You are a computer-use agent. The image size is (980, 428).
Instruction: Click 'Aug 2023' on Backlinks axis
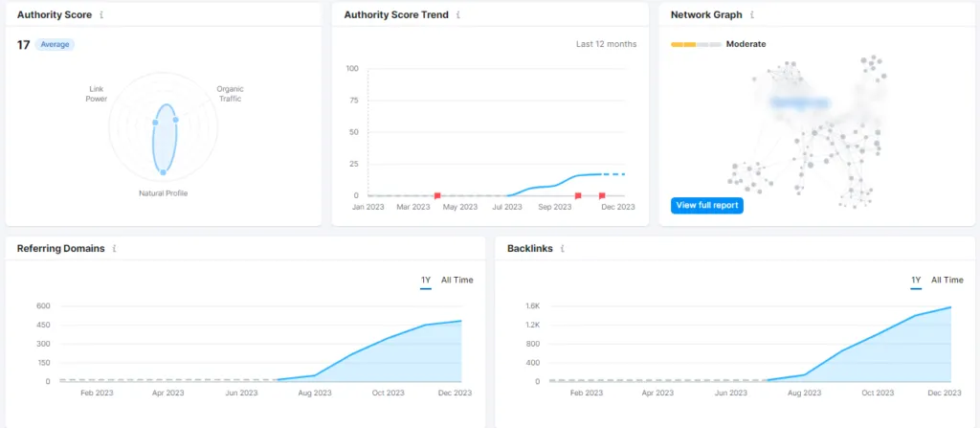(804, 393)
